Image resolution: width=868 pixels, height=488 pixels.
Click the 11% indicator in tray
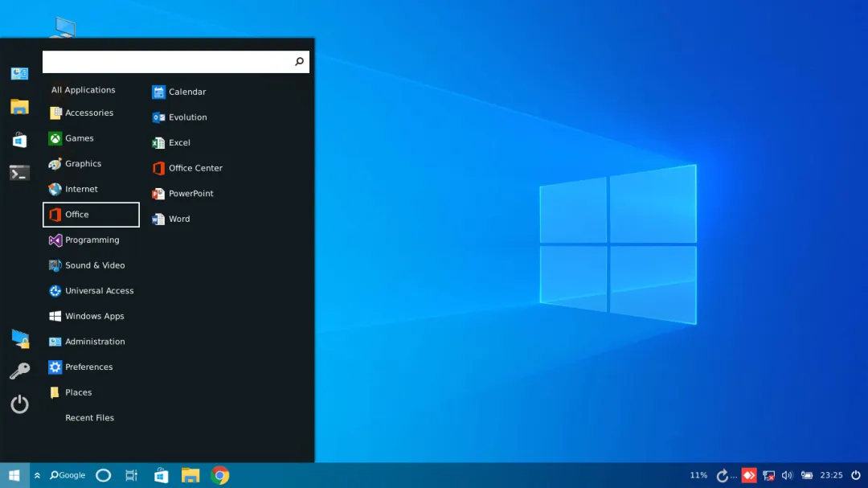(698, 476)
